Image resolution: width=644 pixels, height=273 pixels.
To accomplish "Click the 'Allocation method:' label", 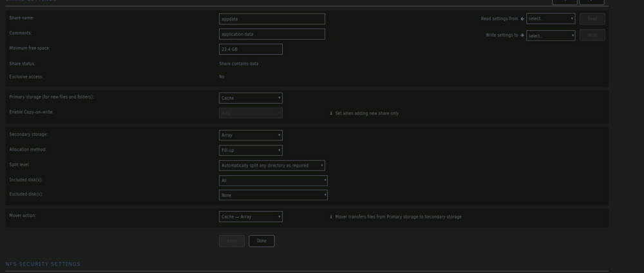I will (28, 149).
